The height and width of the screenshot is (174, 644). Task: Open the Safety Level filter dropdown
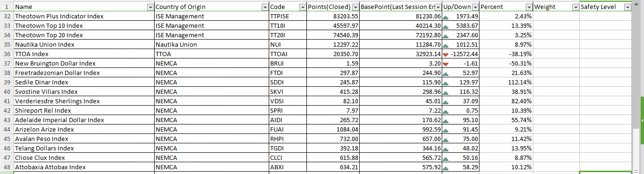pyautogui.click(x=627, y=7)
